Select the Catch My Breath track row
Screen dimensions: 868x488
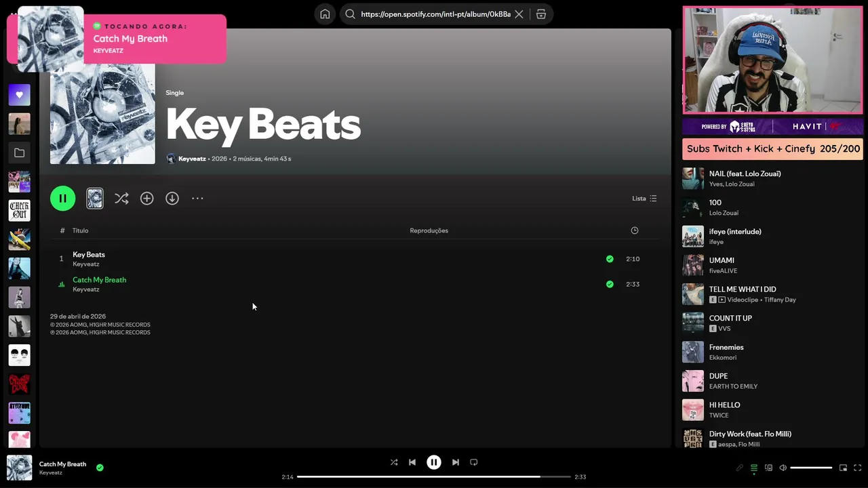[x=349, y=284]
